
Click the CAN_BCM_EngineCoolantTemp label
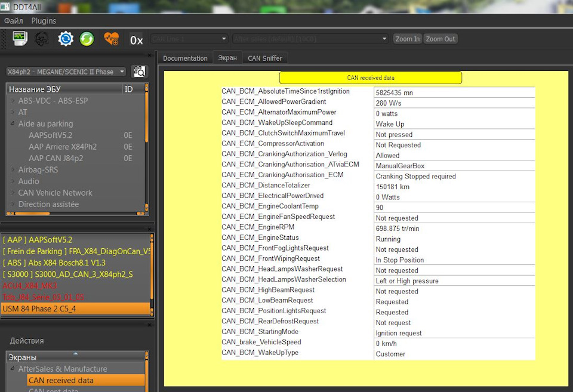coord(270,206)
